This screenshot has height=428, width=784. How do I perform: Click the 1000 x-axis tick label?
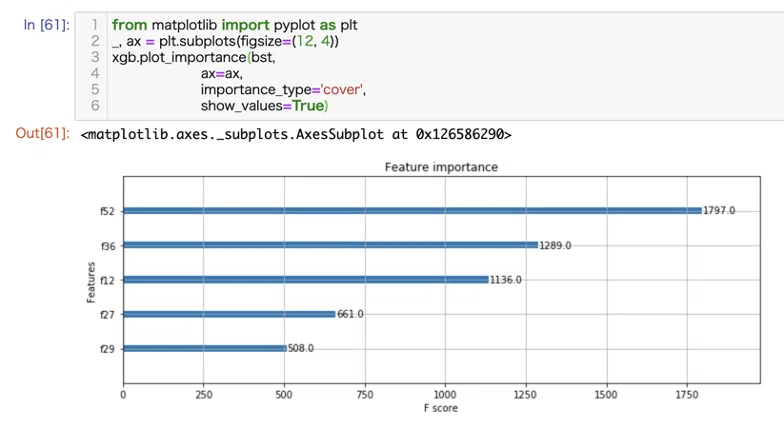(x=445, y=395)
